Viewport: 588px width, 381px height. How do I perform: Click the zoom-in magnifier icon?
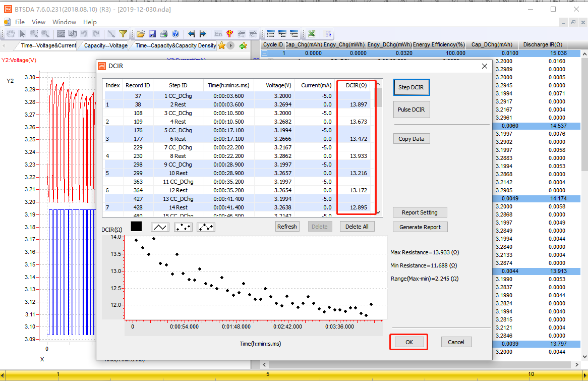pos(45,34)
